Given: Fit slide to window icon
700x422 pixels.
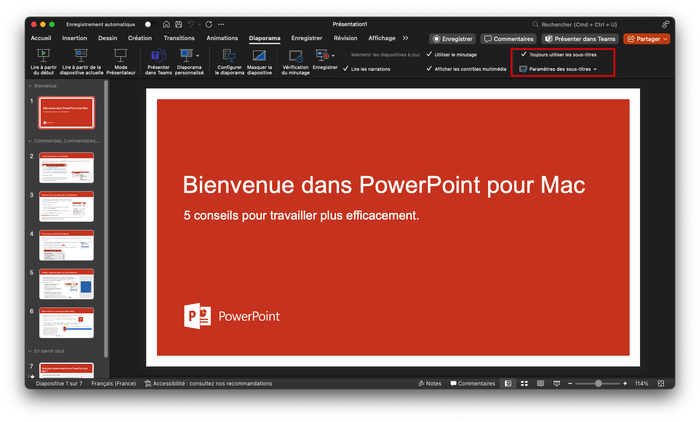Looking at the screenshot, I should (661, 383).
